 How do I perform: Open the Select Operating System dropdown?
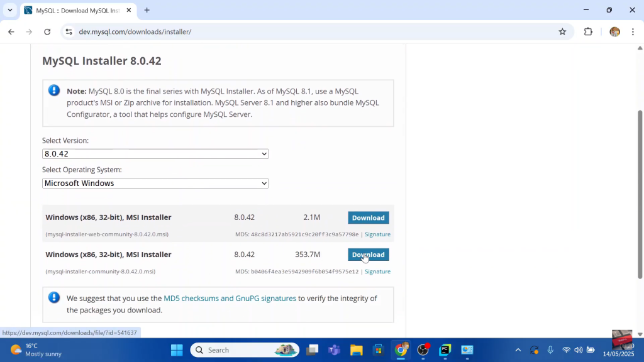pyautogui.click(x=155, y=184)
